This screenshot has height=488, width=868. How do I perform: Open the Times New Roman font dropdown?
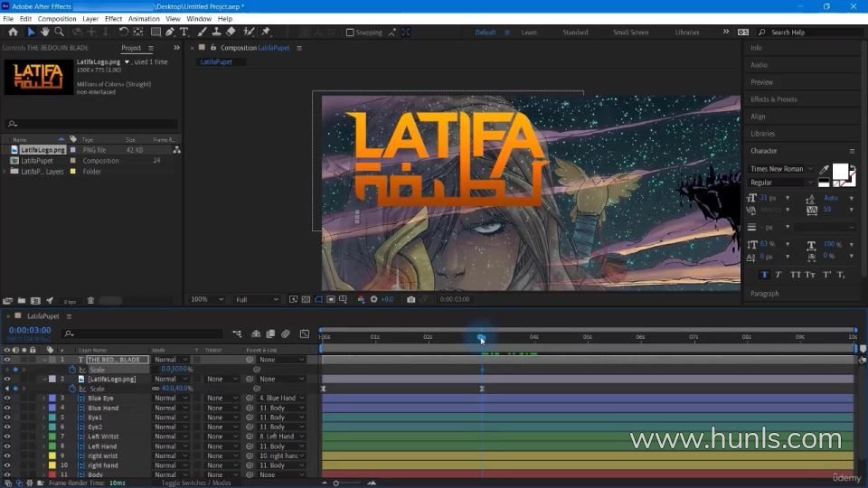[781, 169]
